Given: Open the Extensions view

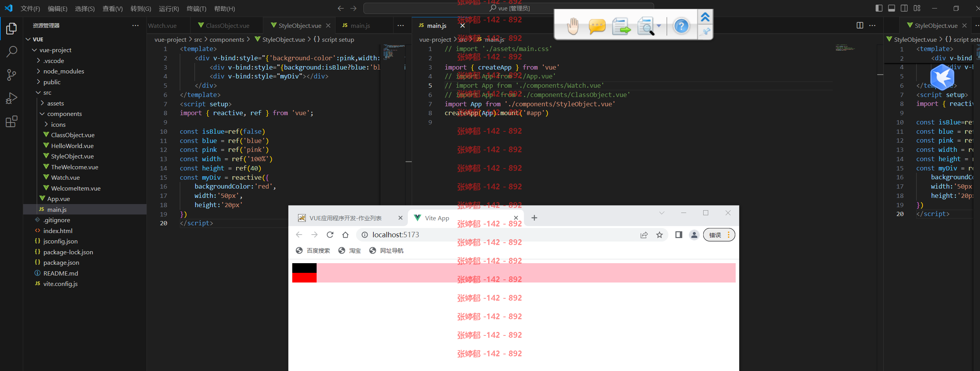Looking at the screenshot, I should coord(12,122).
